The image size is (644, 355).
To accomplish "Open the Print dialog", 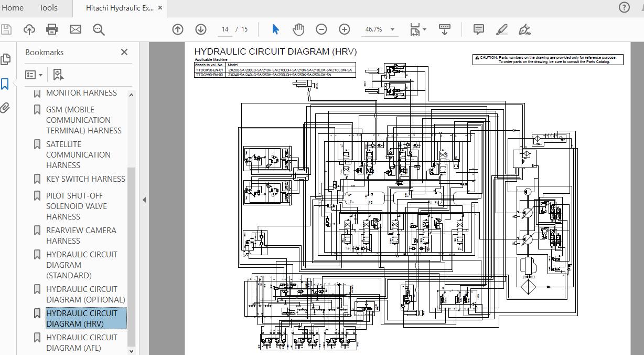I will click(x=52, y=29).
